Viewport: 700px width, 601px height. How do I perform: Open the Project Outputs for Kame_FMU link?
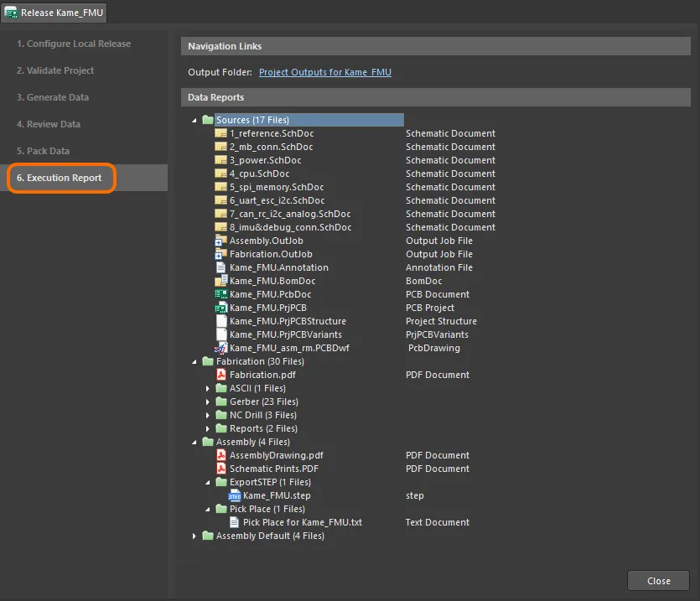[324, 72]
